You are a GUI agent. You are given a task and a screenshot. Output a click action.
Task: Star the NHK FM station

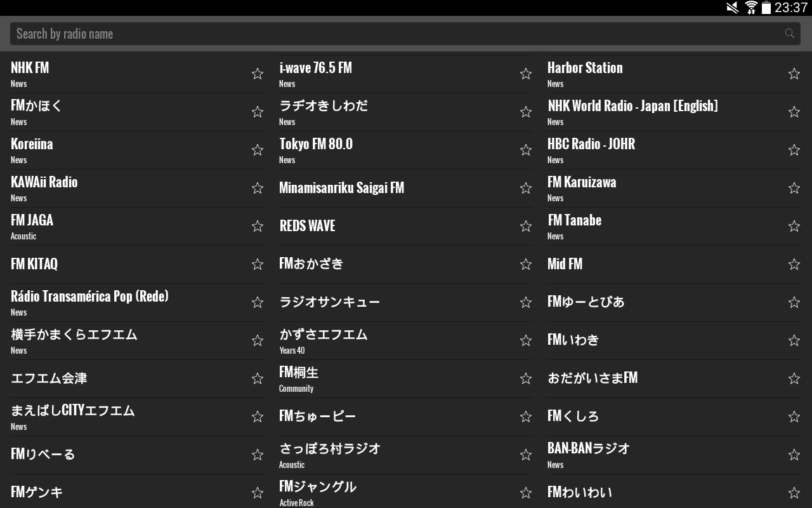pyautogui.click(x=257, y=74)
